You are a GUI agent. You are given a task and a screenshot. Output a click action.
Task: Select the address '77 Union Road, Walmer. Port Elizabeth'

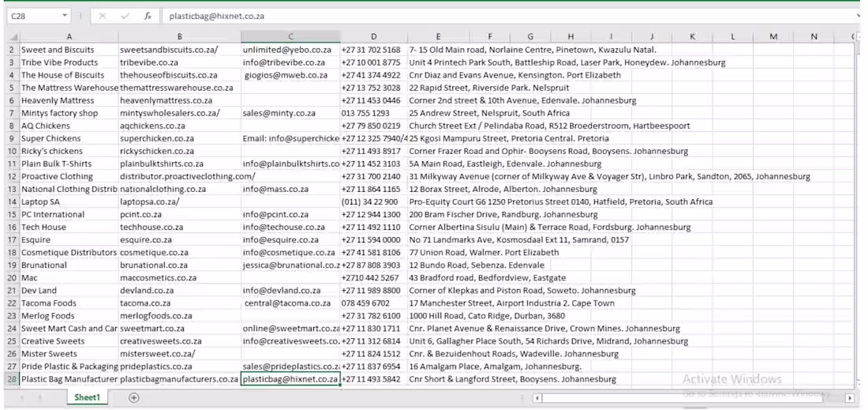[x=484, y=252]
